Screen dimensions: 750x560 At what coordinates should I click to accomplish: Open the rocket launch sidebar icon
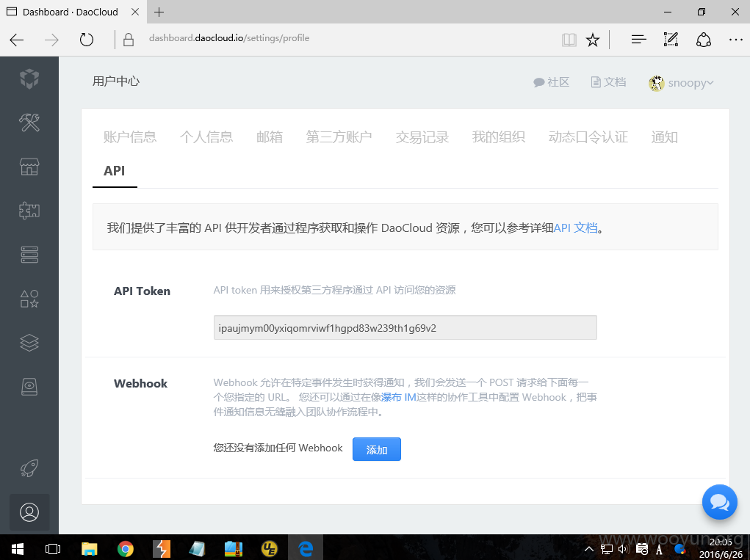coord(29,468)
